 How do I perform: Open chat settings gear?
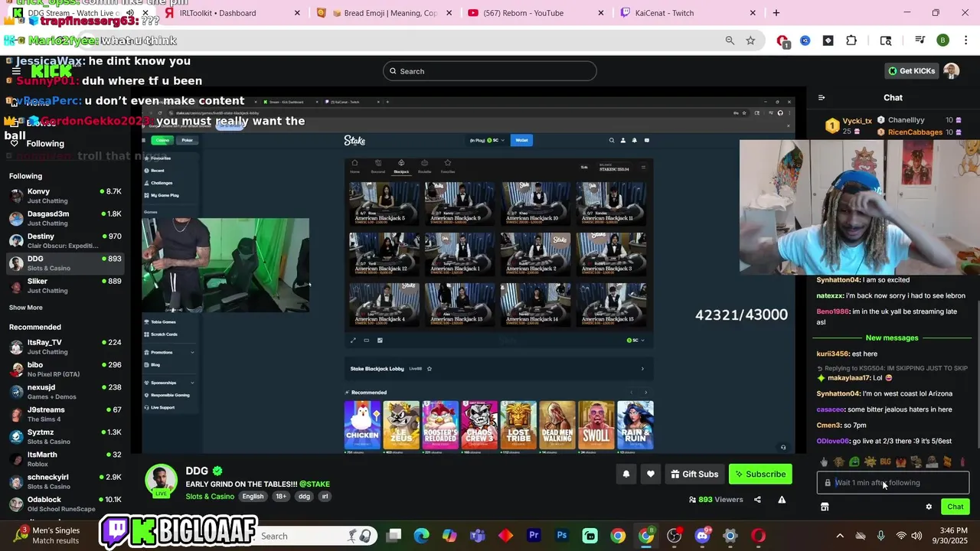pos(929,507)
